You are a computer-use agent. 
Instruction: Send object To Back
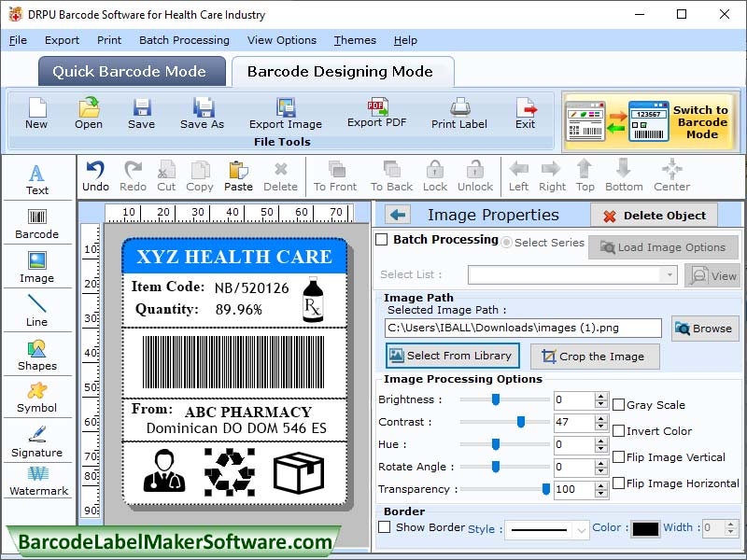tap(391, 176)
